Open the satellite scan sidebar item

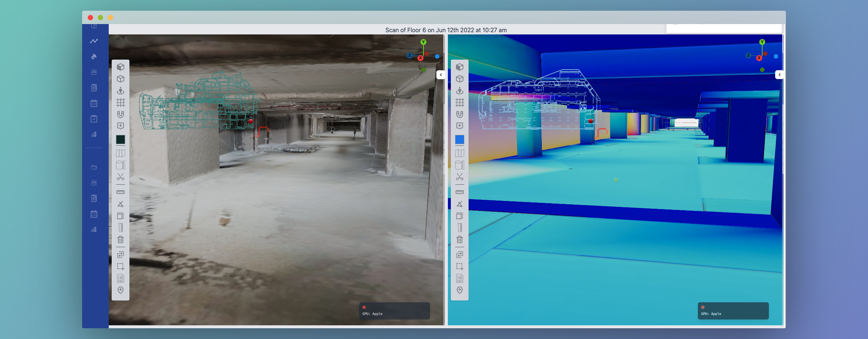94,57
